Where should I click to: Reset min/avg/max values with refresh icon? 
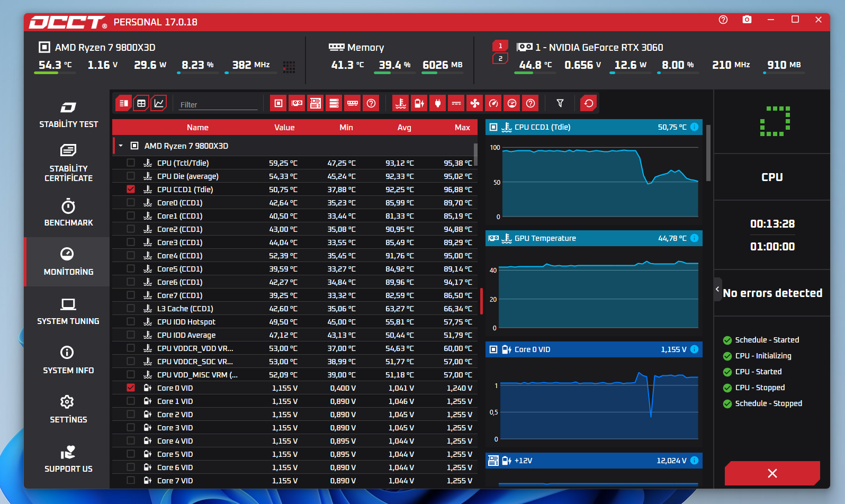589,103
